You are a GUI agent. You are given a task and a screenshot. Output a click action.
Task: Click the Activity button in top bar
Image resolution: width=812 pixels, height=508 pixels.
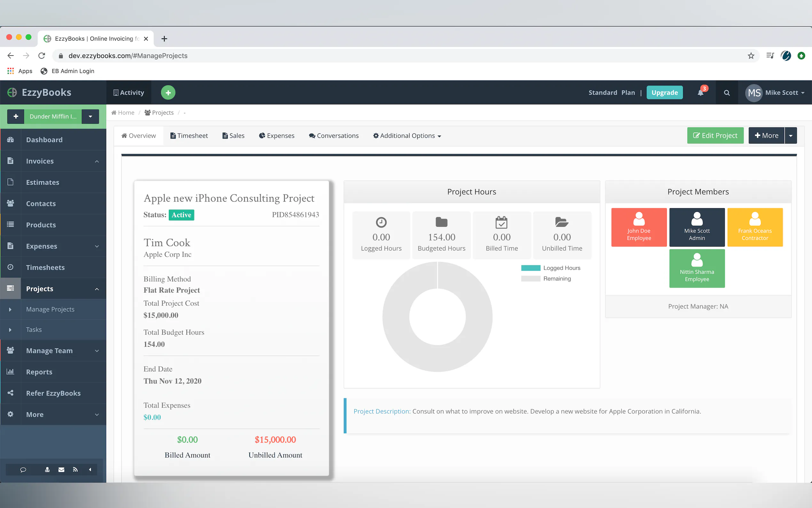(129, 92)
